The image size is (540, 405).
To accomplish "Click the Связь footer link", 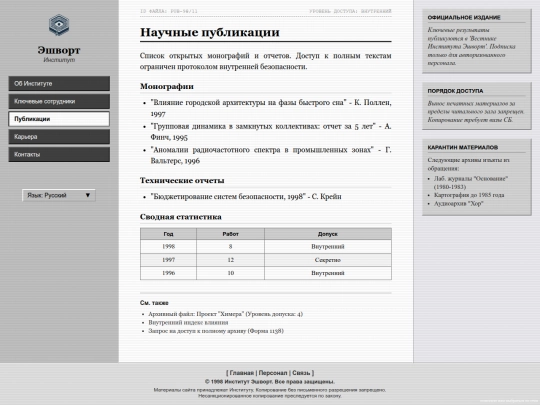I will pyautogui.click(x=301, y=373).
